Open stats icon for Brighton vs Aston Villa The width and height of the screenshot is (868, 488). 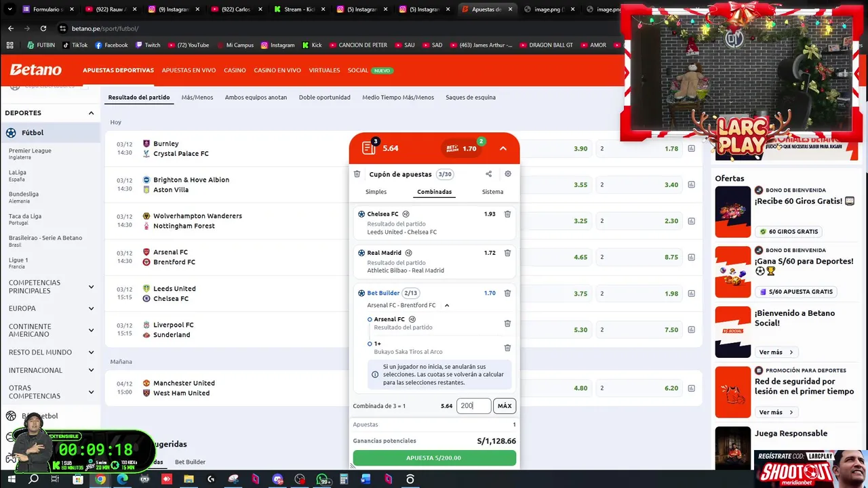click(691, 184)
